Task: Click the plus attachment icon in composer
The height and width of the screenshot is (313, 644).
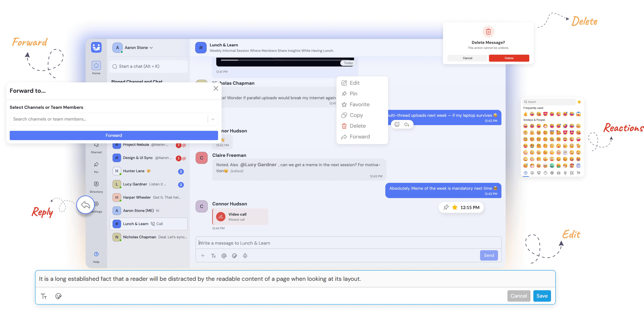Action: tap(203, 255)
